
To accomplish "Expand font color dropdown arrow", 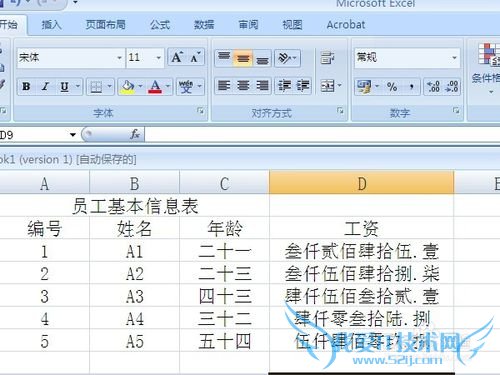I will (x=168, y=86).
